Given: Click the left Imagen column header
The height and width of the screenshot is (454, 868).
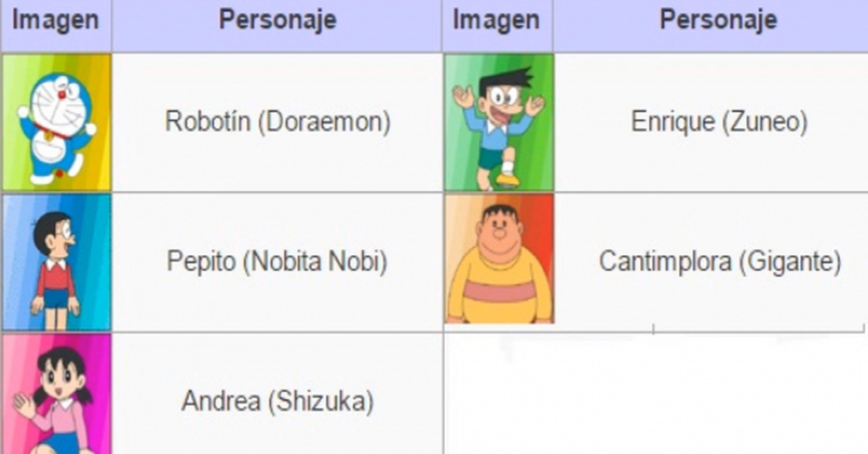Looking at the screenshot, I should [55, 20].
